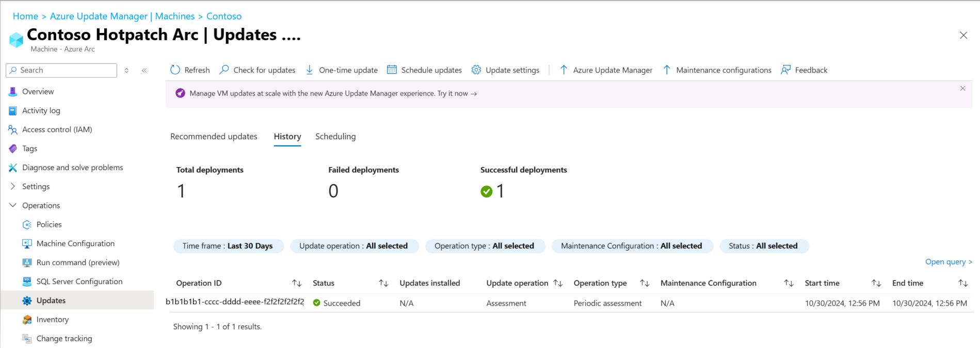Open the Status filter pill

763,246
